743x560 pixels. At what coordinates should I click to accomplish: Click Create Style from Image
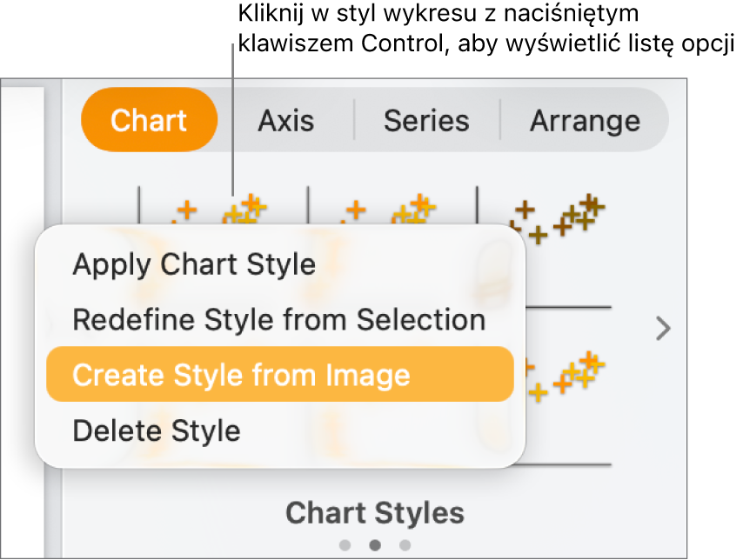click(x=241, y=375)
